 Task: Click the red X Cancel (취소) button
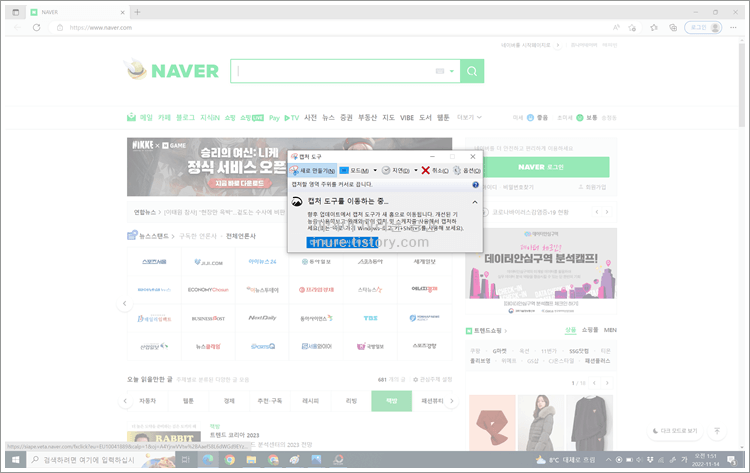pos(435,170)
